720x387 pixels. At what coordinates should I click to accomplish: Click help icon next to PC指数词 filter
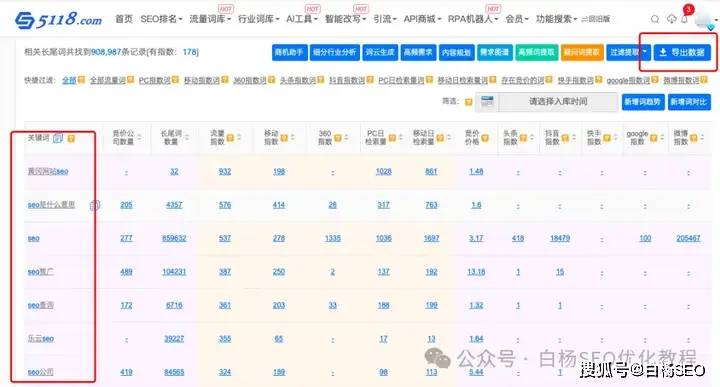(175, 80)
